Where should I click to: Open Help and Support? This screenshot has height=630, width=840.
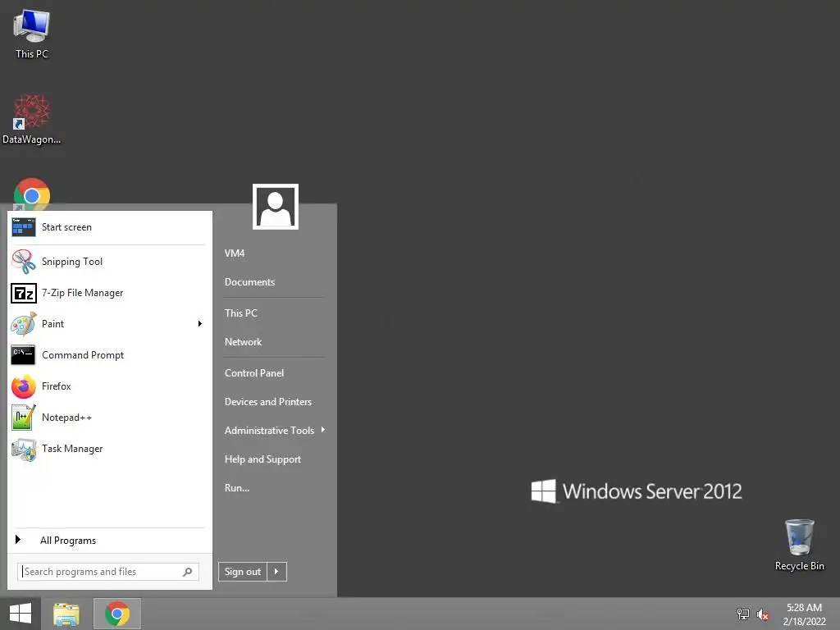coord(262,459)
